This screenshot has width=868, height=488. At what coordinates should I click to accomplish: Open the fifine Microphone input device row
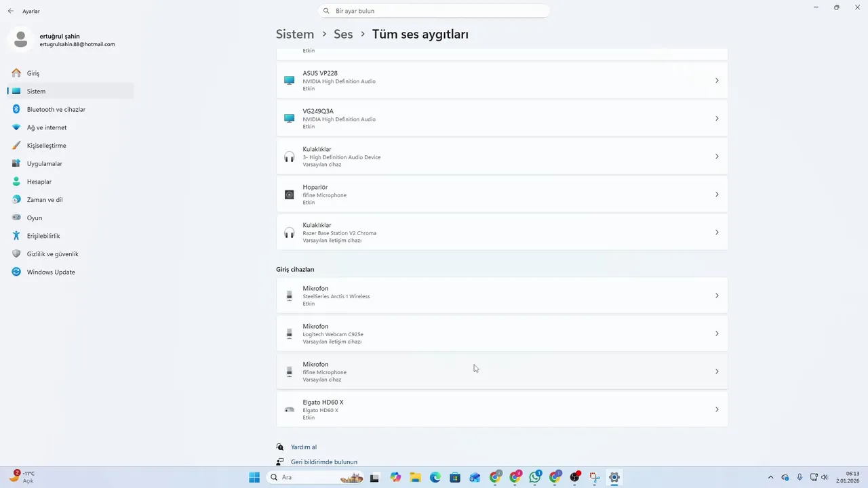(502, 371)
